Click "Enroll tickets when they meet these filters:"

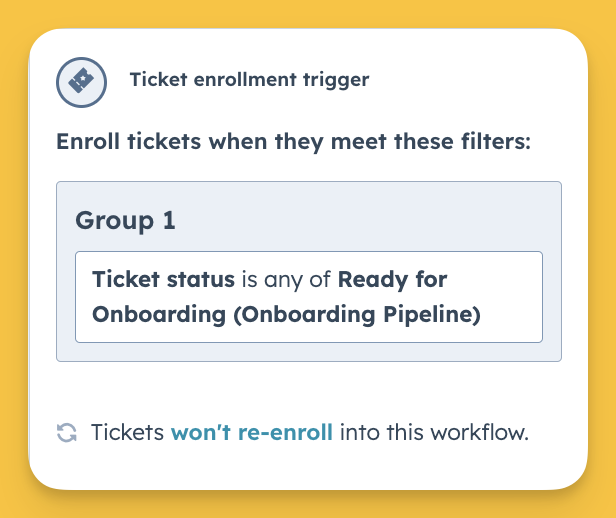(293, 142)
